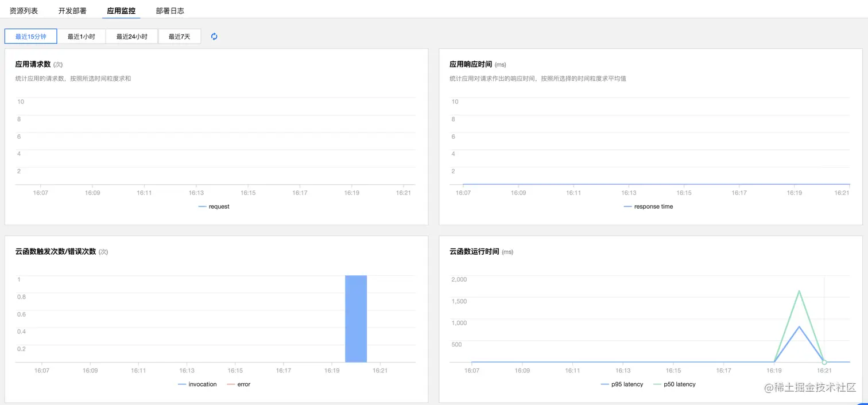868x405 pixels.
Task: Click the 统计应用对请求作出的响应时间 description text
Action: [x=538, y=79]
